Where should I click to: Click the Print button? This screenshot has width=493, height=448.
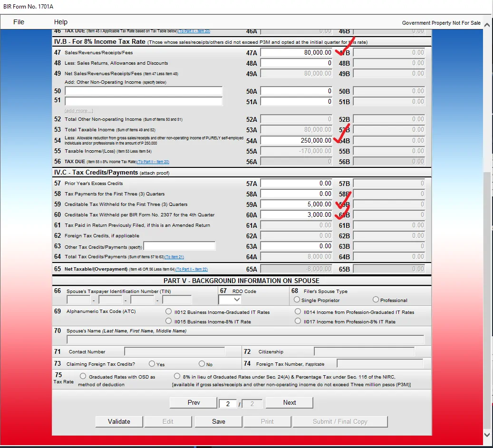[x=267, y=421]
